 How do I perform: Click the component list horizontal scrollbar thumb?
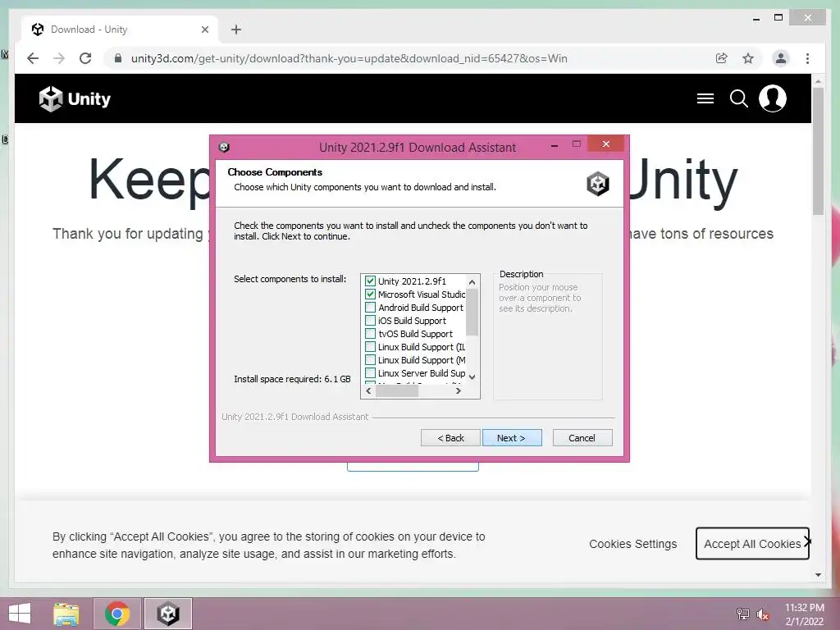397,391
